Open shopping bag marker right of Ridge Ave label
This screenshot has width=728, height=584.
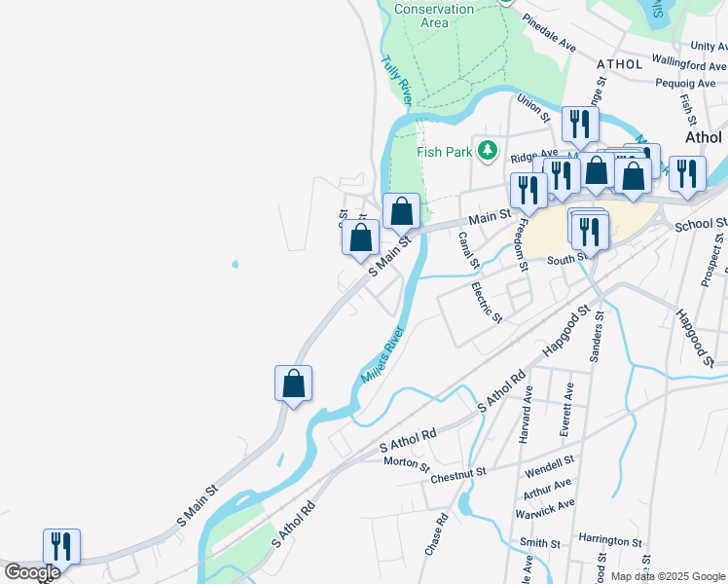pyautogui.click(x=597, y=174)
